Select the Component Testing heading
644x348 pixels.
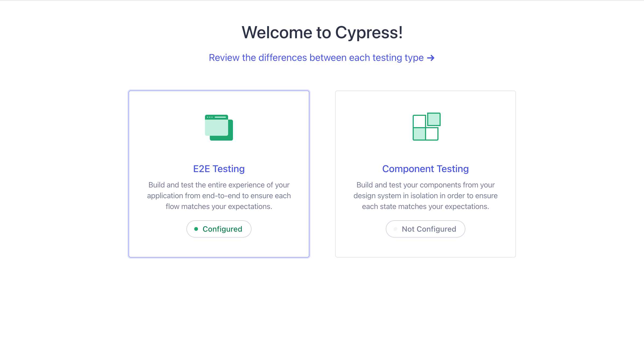tap(426, 169)
